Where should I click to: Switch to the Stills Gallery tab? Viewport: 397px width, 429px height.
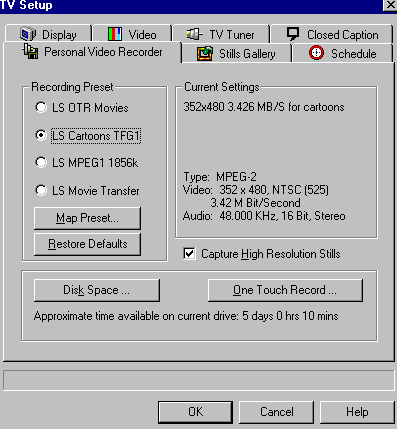click(x=236, y=53)
